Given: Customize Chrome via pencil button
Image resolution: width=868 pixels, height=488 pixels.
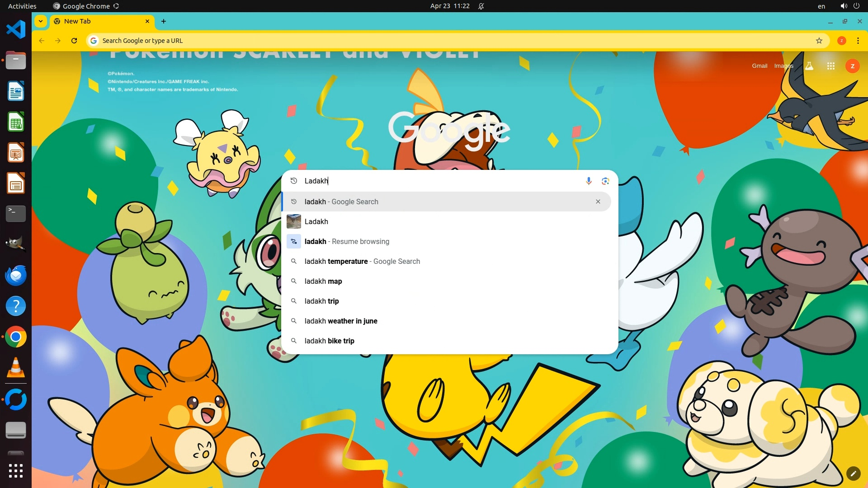Looking at the screenshot, I should (x=853, y=473).
